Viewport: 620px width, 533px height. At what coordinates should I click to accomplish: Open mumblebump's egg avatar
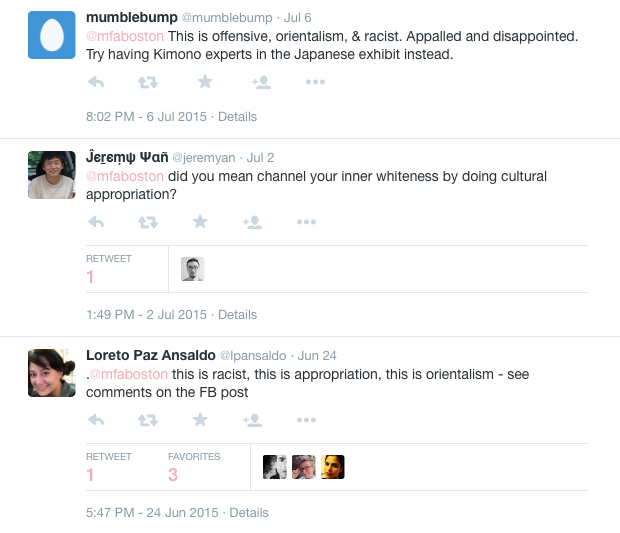(x=52, y=35)
